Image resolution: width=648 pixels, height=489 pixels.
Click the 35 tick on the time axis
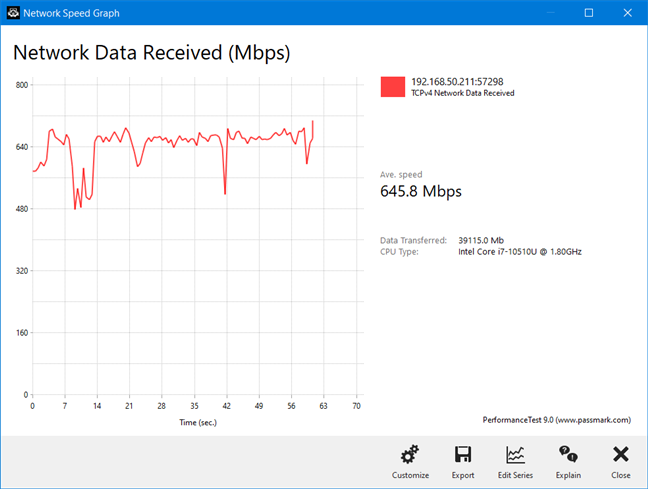(194, 406)
